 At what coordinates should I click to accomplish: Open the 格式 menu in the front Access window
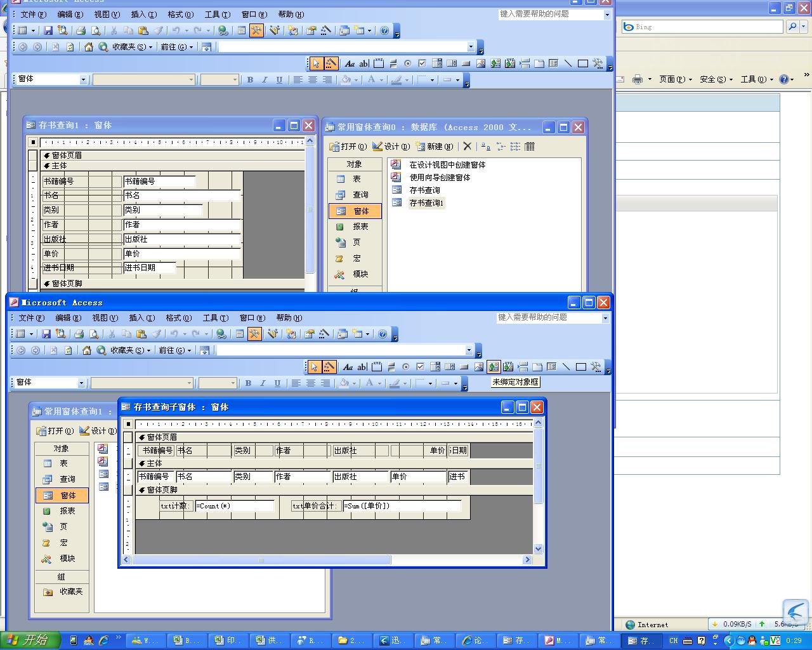(x=178, y=318)
